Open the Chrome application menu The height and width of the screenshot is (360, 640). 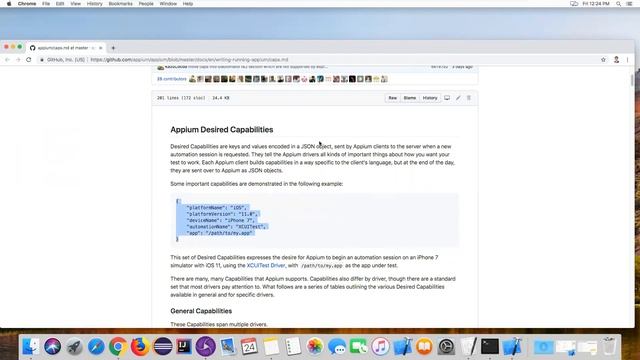27,4
